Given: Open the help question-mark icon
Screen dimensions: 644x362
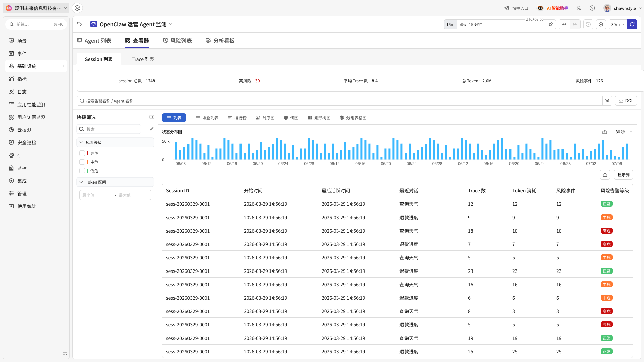Looking at the screenshot, I should (592, 8).
